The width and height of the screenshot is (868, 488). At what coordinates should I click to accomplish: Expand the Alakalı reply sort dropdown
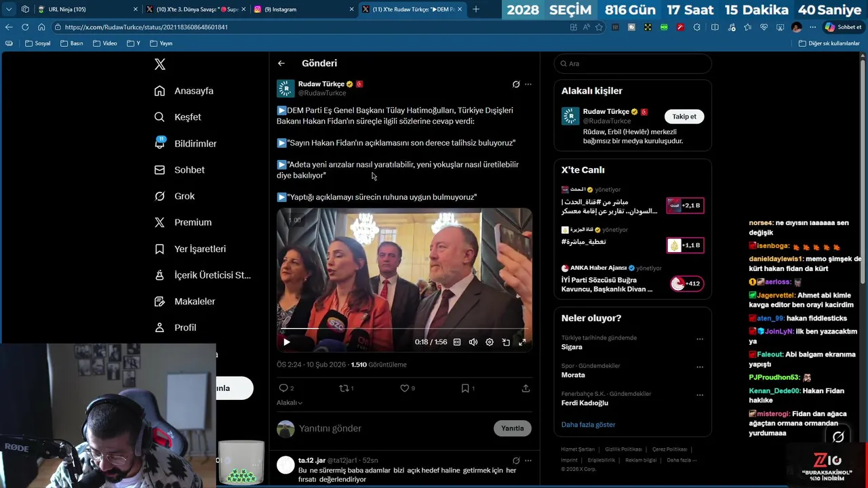tap(290, 403)
